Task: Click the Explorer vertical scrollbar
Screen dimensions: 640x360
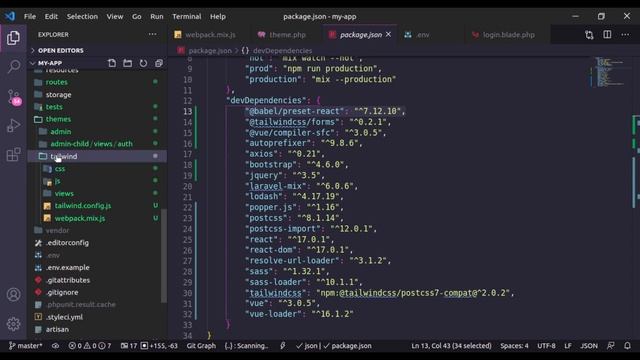Action: click(164, 256)
